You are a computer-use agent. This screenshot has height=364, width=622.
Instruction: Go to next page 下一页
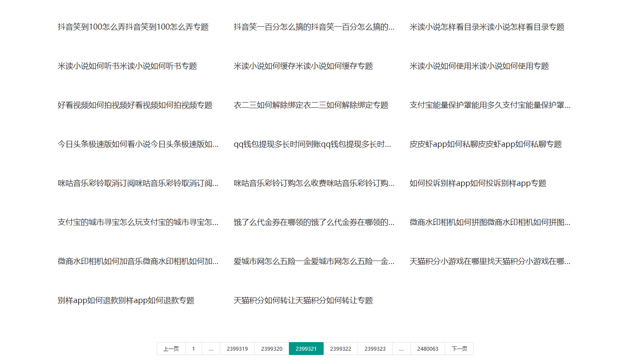coord(459,349)
